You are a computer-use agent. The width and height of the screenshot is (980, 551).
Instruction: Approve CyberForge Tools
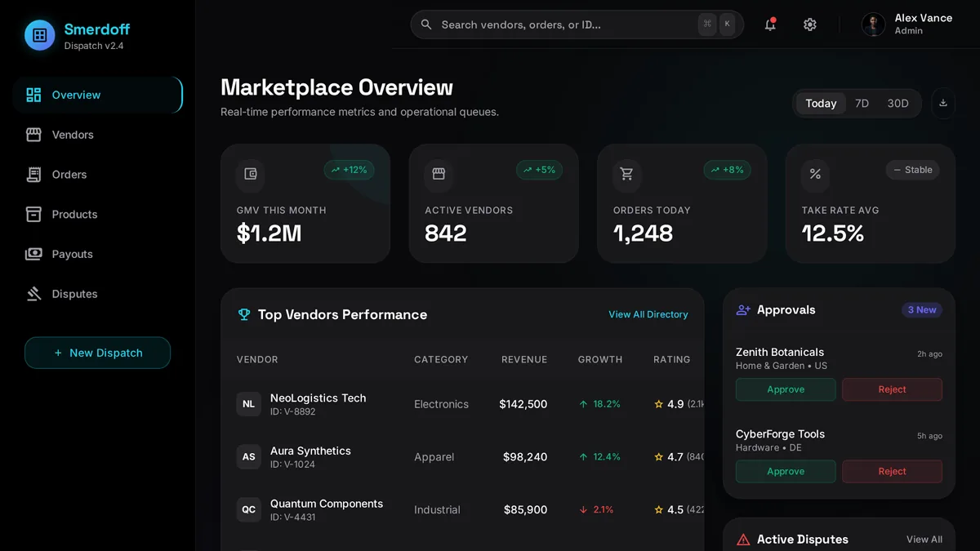786,471
